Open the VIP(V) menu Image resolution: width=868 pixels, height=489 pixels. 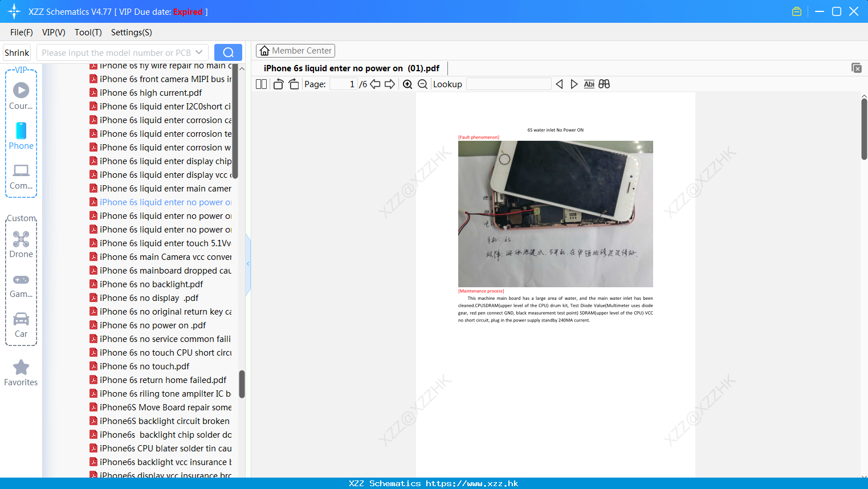click(54, 32)
